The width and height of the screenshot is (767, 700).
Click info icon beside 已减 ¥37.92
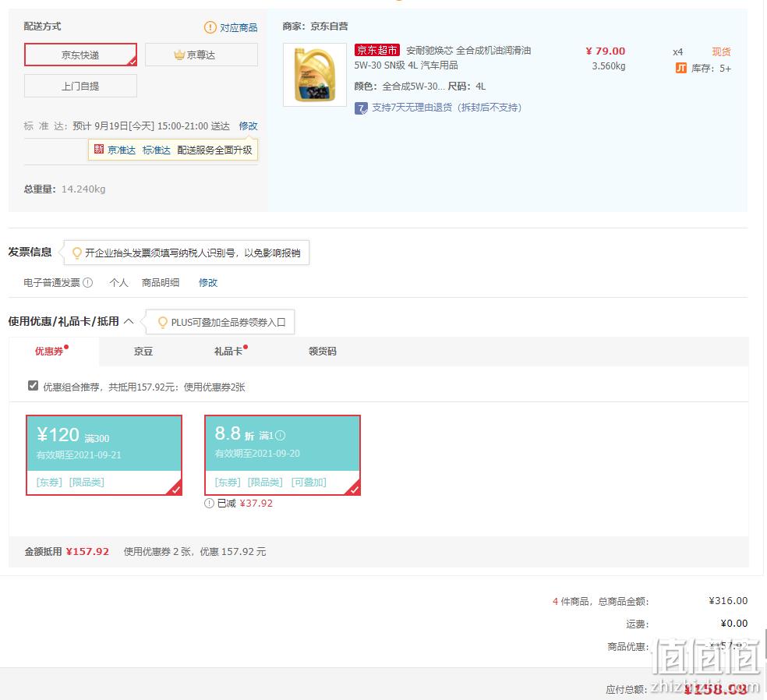pos(210,504)
